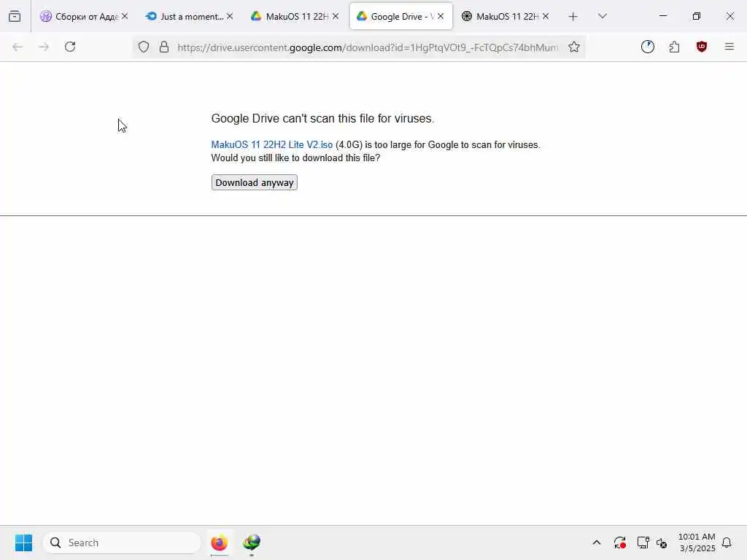Click the taskbar Search box

click(x=122, y=542)
